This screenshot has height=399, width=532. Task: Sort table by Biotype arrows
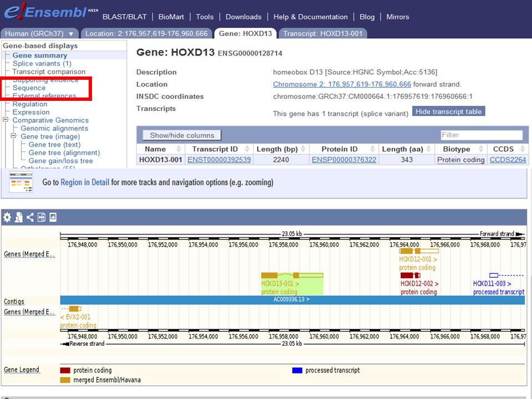point(481,149)
